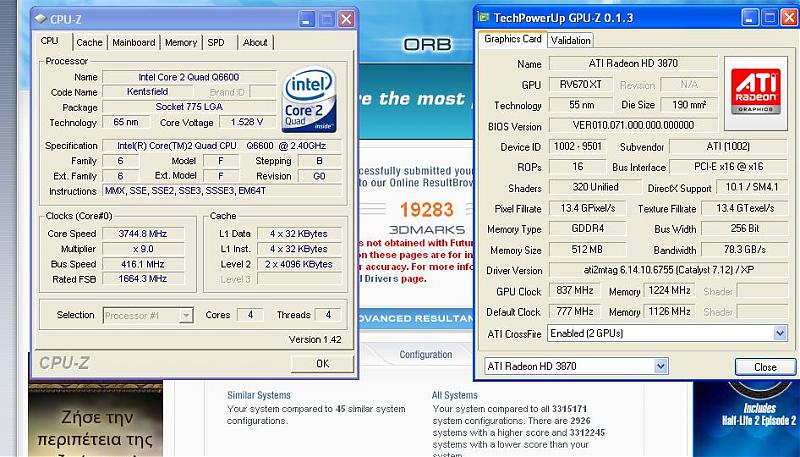The width and height of the screenshot is (800, 457).
Task: Open the ATI Radeon HD 3870 card selector
Action: click(576, 366)
